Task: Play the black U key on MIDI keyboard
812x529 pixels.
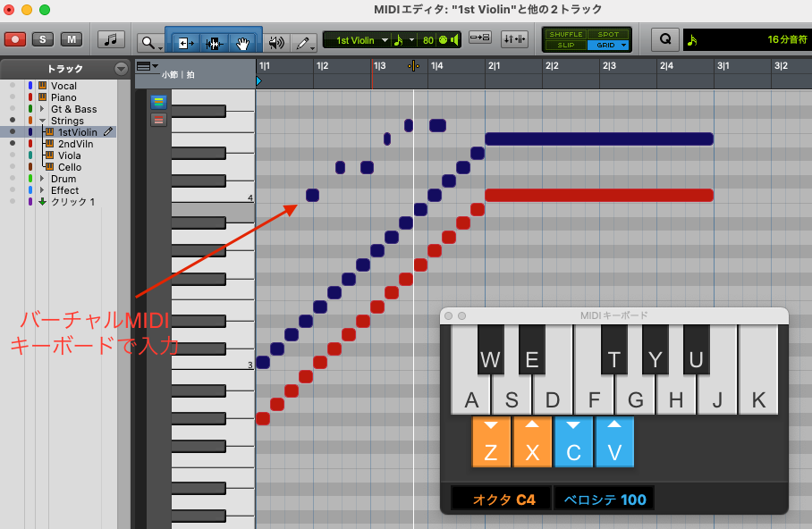Action: [696, 348]
